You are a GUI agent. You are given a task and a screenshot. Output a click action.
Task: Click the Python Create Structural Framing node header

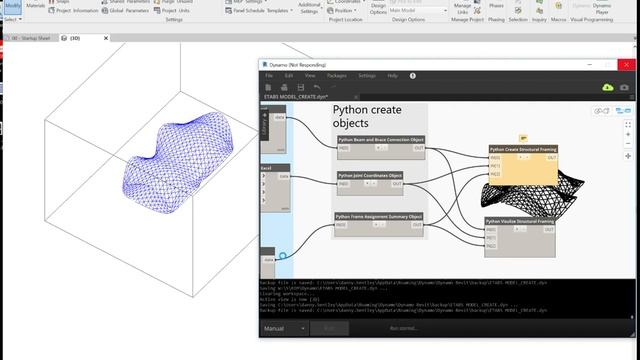coord(523,149)
